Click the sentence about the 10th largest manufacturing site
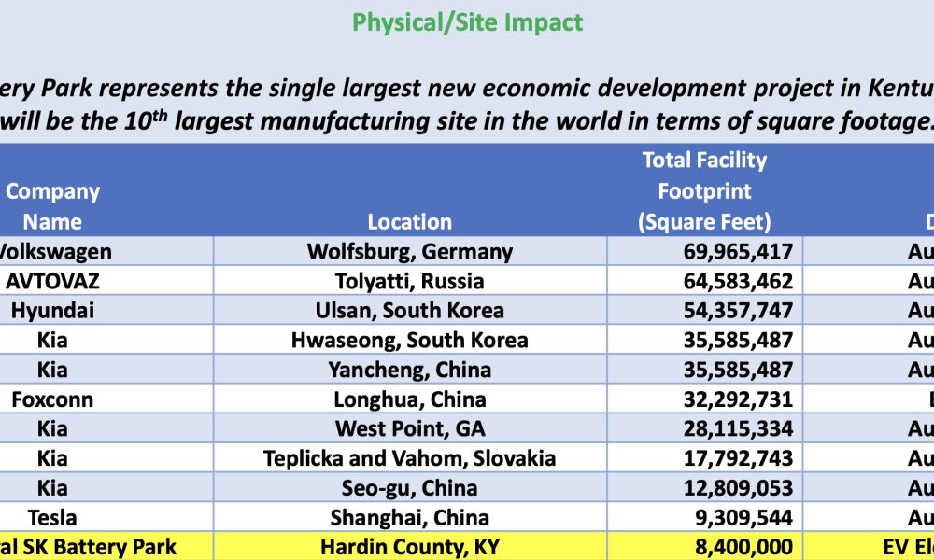This screenshot has width=934, height=560. pos(467,120)
